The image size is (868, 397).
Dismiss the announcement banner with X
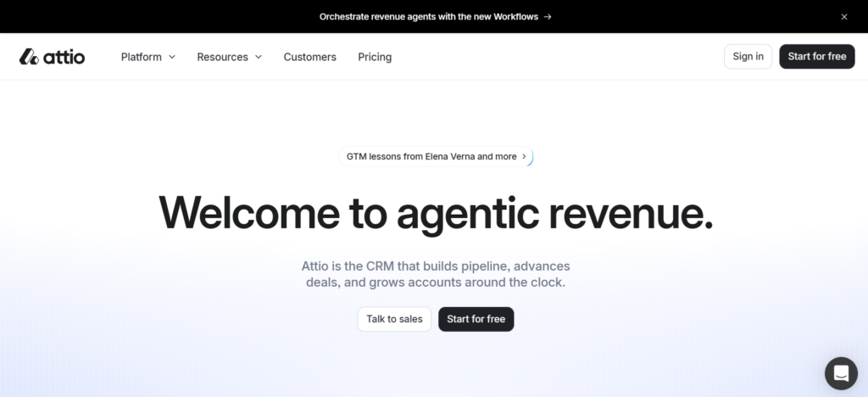point(843,17)
